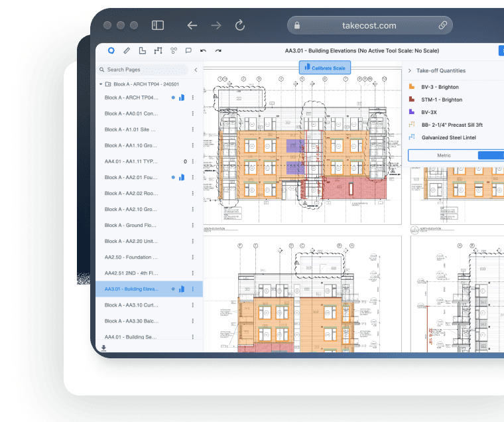This screenshot has height=422, width=504.
Task: Click the Calibrate Scale button
Action: (325, 68)
